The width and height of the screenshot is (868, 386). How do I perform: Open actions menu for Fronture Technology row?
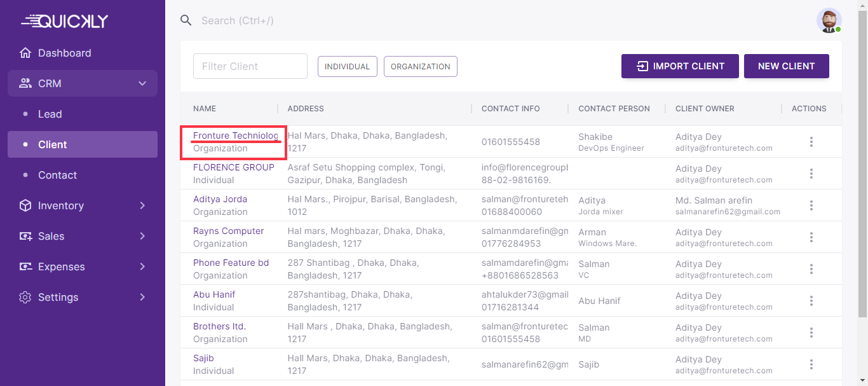(x=811, y=142)
